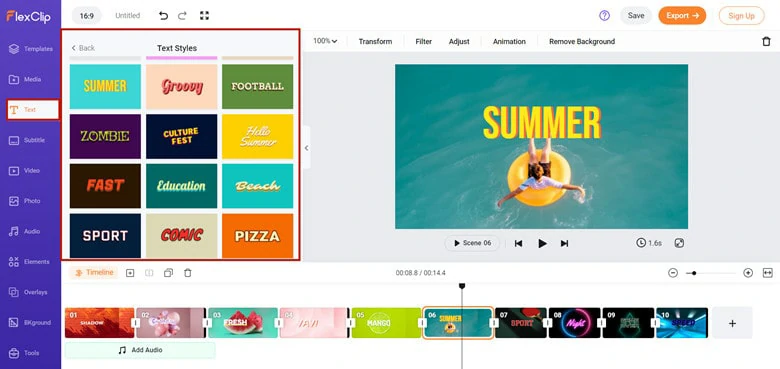This screenshot has width=780, height=369.
Task: Choose the COMIC text style
Action: 182,236
